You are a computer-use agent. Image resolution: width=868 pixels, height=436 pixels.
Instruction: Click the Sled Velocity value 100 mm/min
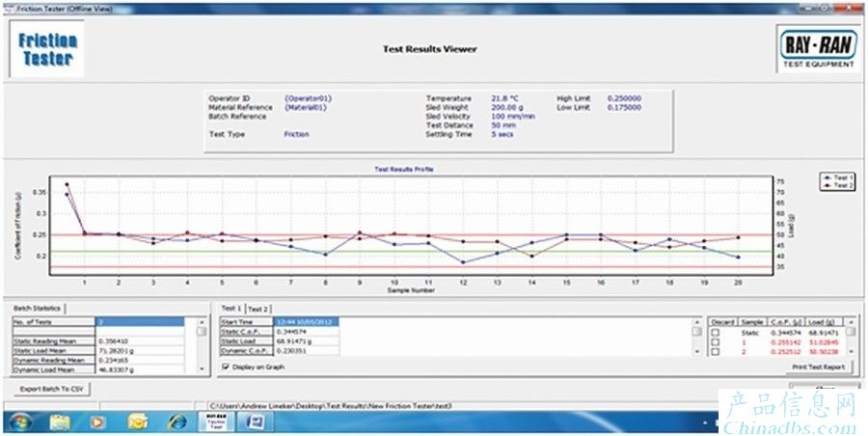coord(513,117)
